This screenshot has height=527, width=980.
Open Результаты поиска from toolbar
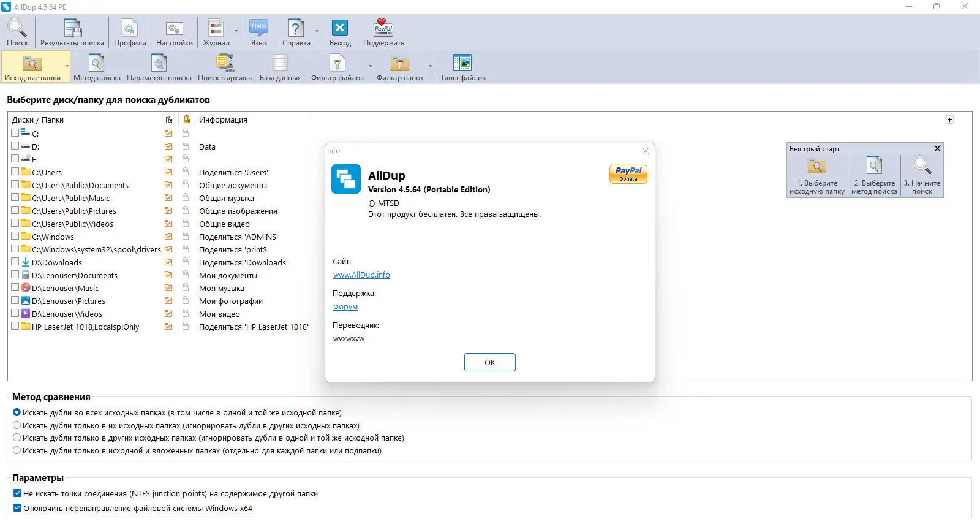pyautogui.click(x=72, y=32)
